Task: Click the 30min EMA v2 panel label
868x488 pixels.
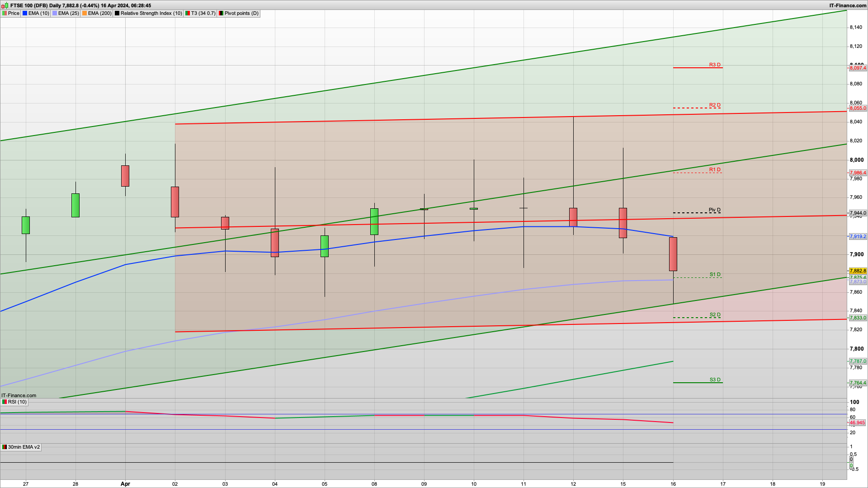Action: [x=21, y=447]
